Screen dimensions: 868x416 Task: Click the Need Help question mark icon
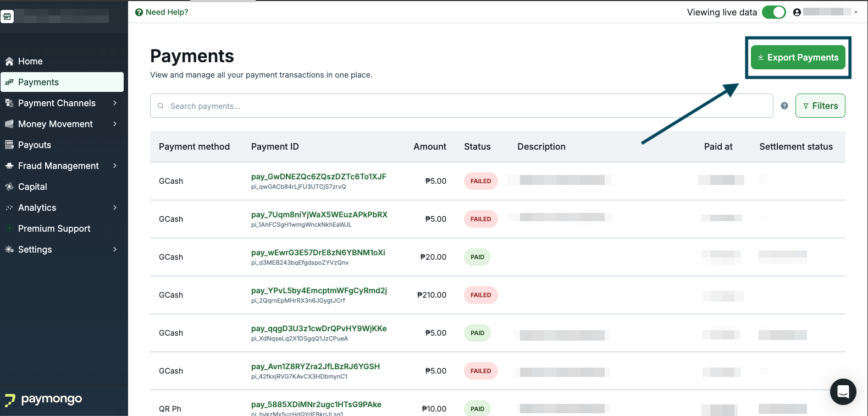139,12
